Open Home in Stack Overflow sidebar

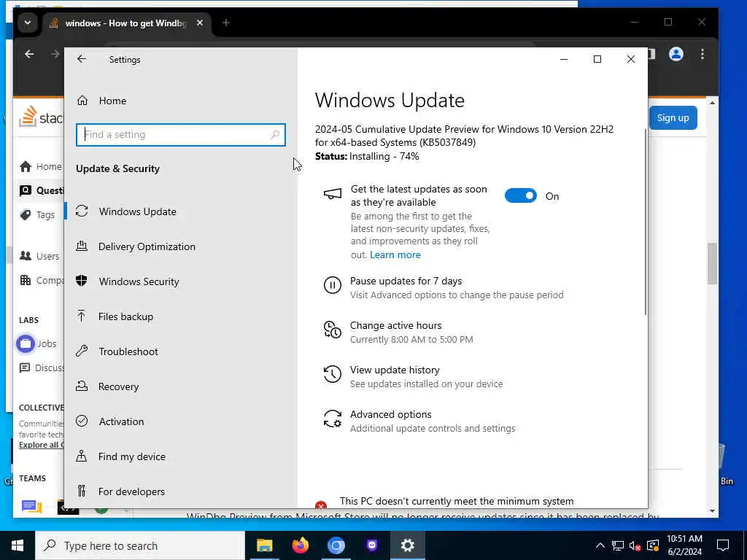tap(49, 167)
